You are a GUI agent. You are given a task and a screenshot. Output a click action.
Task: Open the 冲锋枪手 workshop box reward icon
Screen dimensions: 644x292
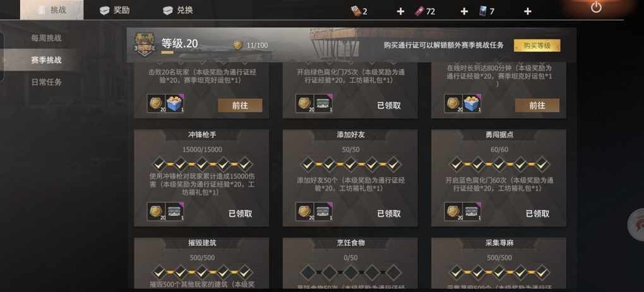point(176,211)
